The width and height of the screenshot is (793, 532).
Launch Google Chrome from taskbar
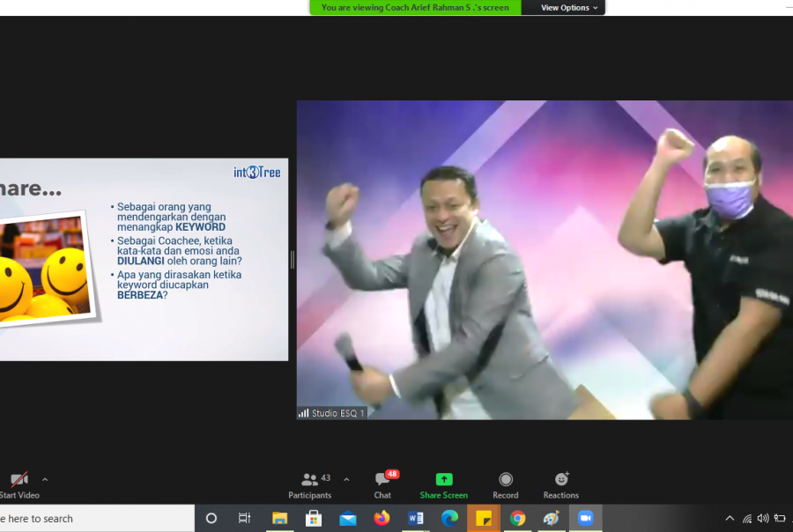(517, 518)
